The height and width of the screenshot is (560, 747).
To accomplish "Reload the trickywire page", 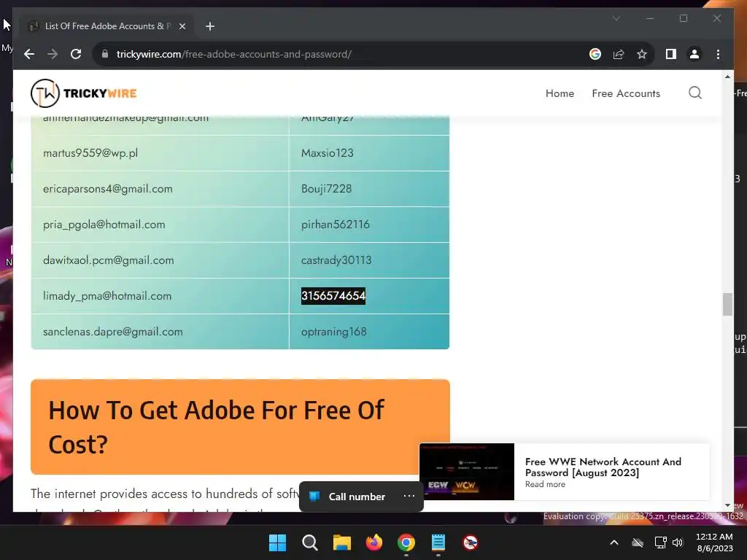I will pos(76,54).
